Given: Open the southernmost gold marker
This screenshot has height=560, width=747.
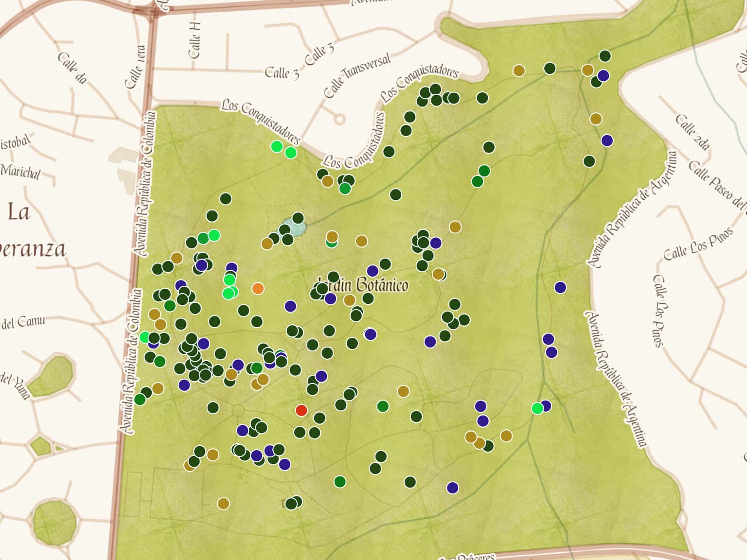Looking at the screenshot, I should [223, 503].
